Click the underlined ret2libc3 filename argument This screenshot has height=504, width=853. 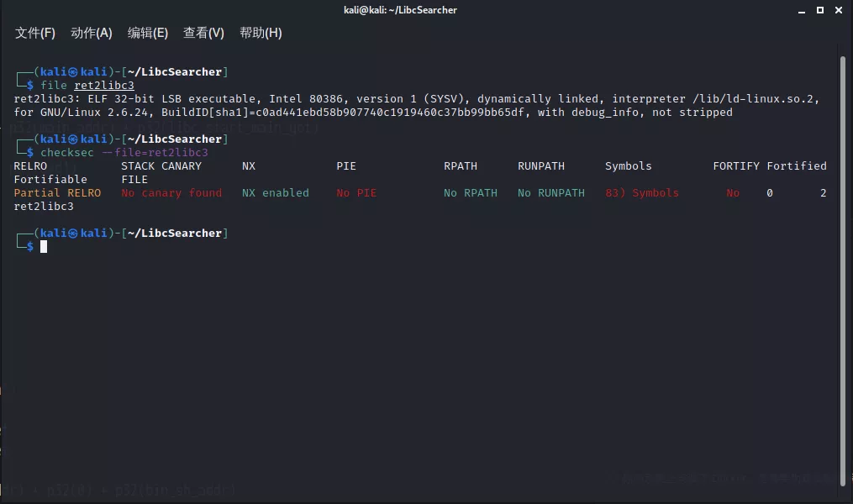coord(104,86)
